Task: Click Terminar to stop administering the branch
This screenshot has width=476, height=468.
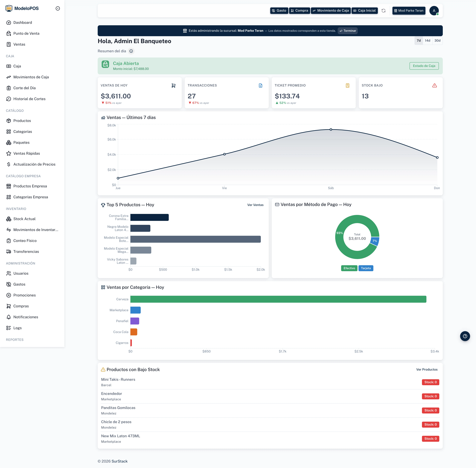Action: click(347, 31)
